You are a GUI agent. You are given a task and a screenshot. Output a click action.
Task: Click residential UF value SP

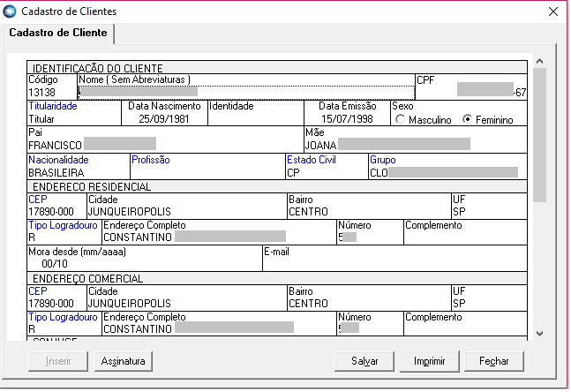(x=459, y=212)
